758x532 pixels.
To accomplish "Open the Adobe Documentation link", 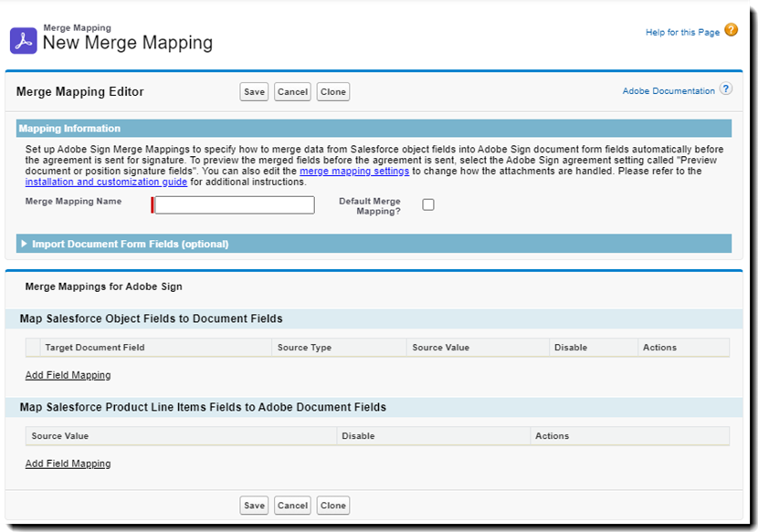I will [669, 91].
